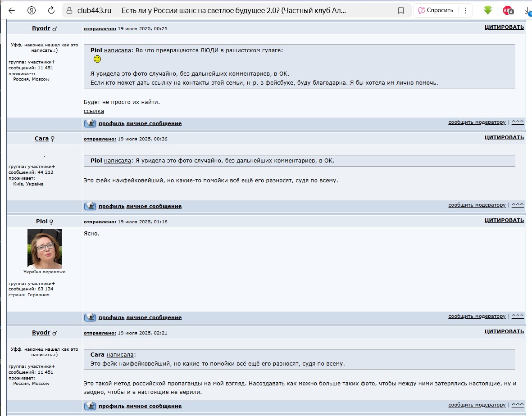532x416 pixels.
Task: Click ЦИТИРОВАТЬ on the 00:25 post
Action: 504,27
